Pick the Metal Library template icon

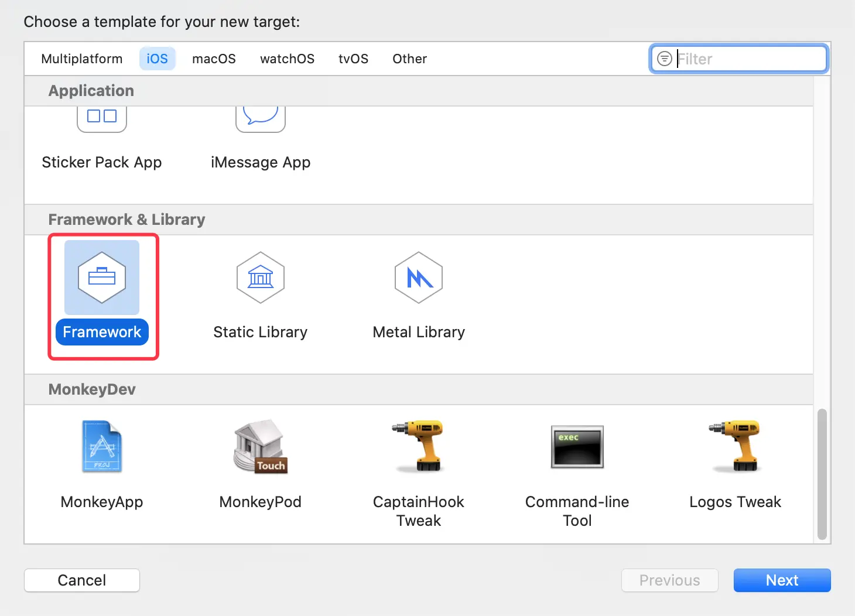click(x=419, y=278)
